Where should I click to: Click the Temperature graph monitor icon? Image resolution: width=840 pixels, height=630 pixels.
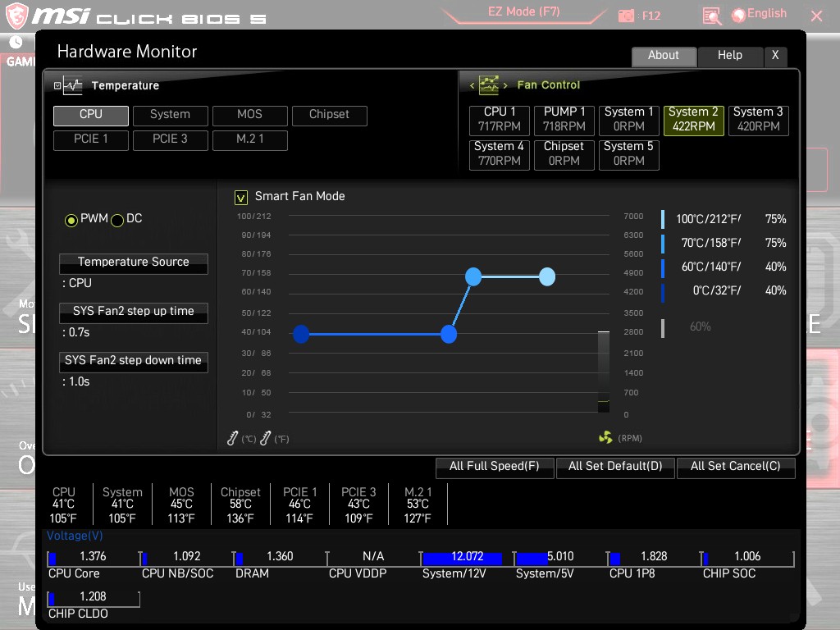coord(73,85)
